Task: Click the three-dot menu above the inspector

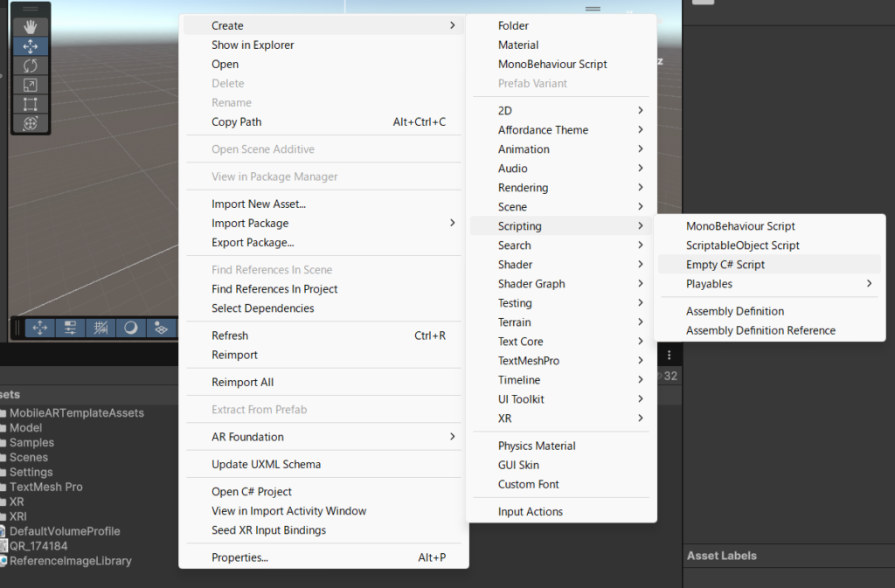Action: (x=670, y=356)
